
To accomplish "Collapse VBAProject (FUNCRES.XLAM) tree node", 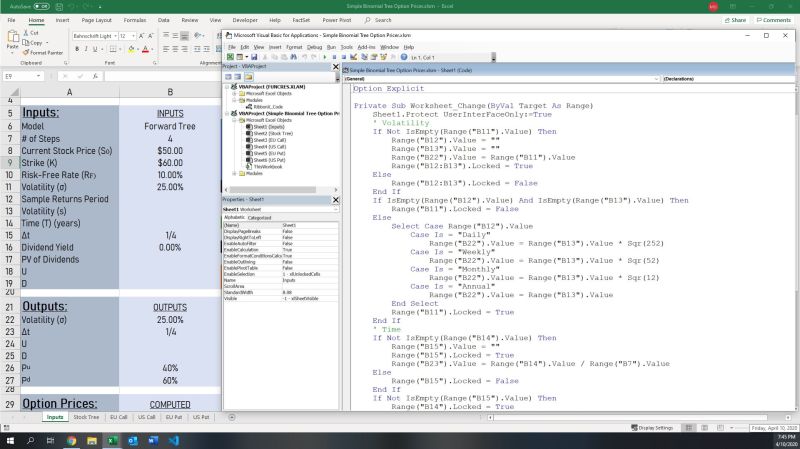I will (228, 87).
